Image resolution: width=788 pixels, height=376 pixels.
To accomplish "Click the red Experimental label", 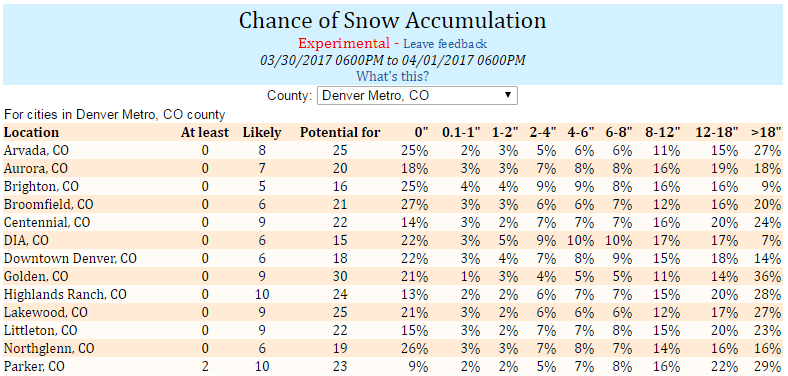I will coord(344,43).
